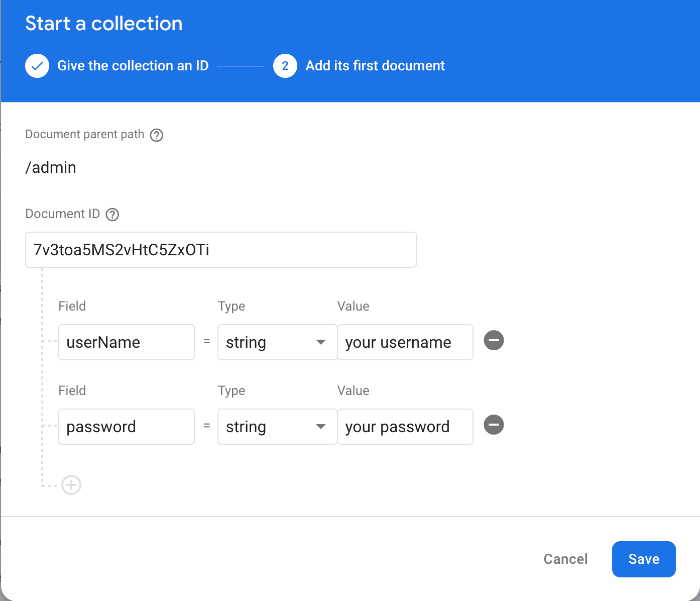The height and width of the screenshot is (601, 700).
Task: Remove the userName field
Action: [x=494, y=340]
